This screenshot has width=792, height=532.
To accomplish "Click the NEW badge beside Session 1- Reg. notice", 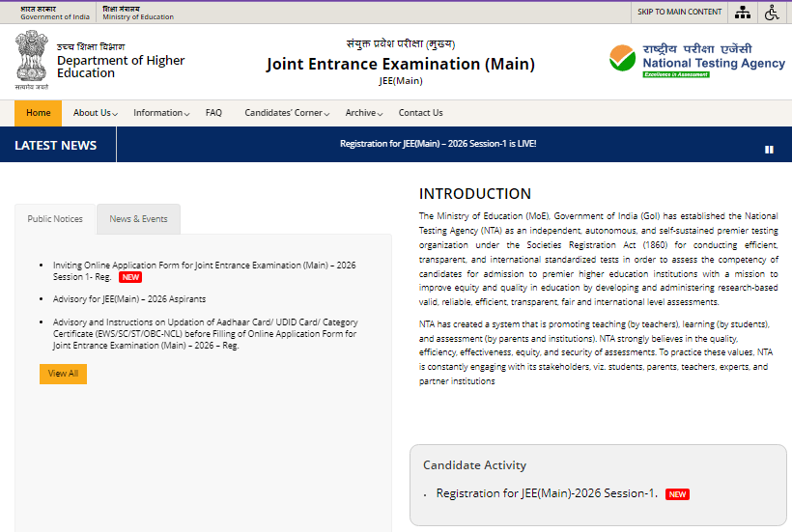I will point(130,277).
